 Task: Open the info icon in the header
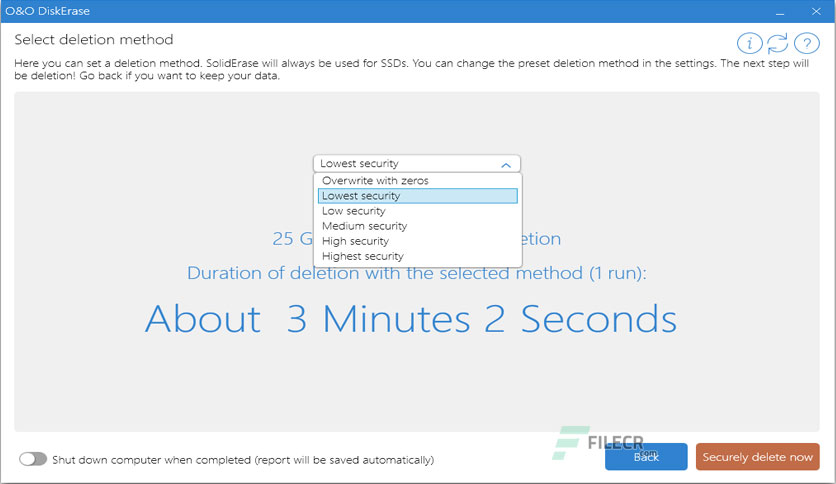click(750, 43)
